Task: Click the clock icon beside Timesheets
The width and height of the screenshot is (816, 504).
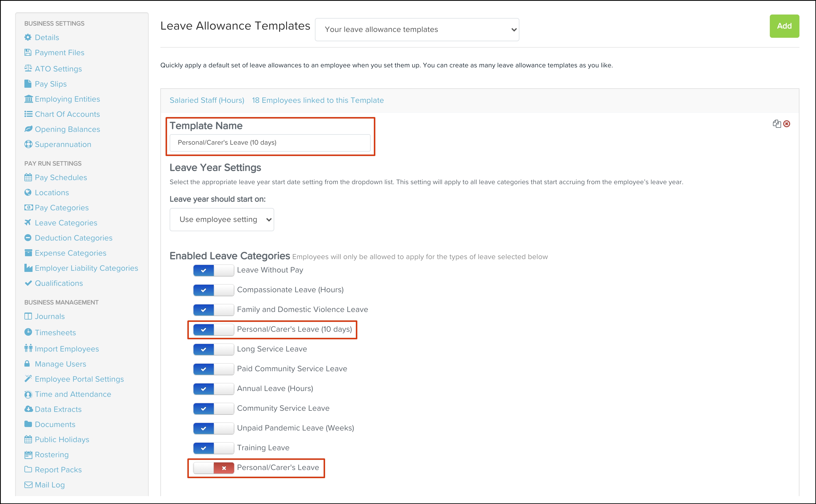Action: tap(28, 332)
